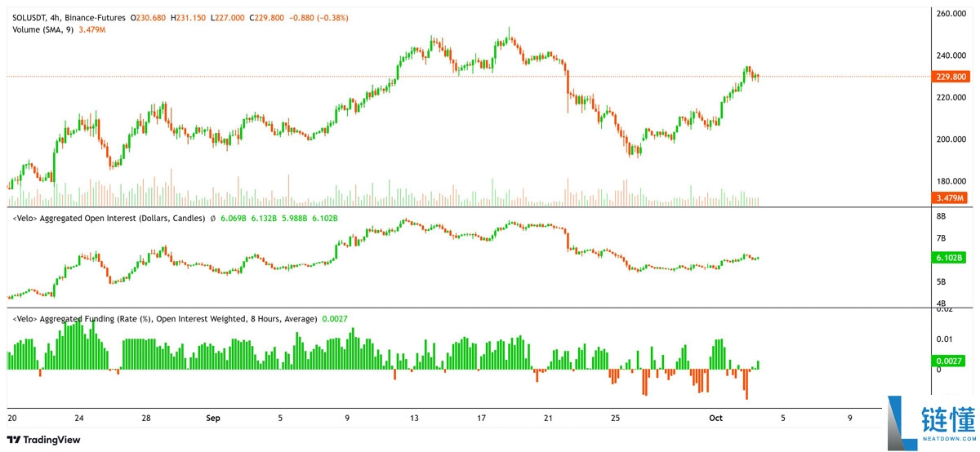The height and width of the screenshot is (452, 980).
Task: Click the 240.000 price axis label
Action: (x=951, y=55)
